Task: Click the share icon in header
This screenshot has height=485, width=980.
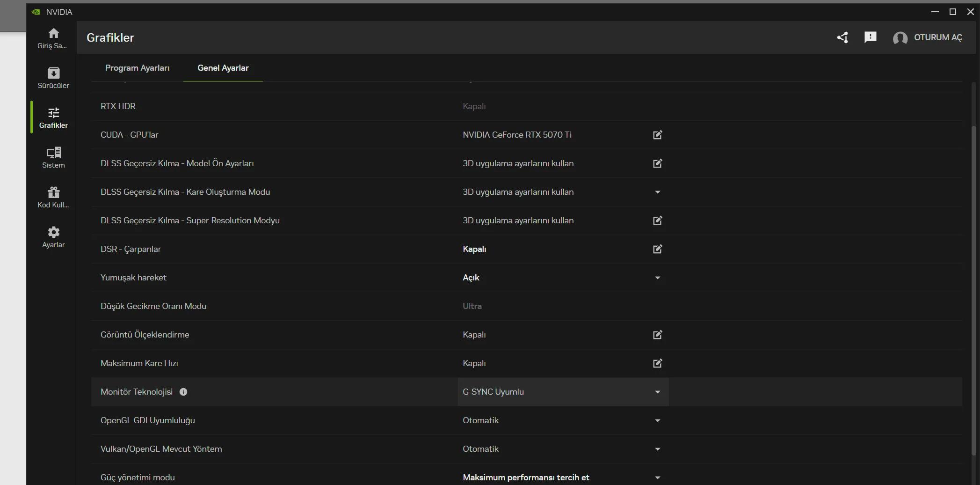Action: point(842,37)
